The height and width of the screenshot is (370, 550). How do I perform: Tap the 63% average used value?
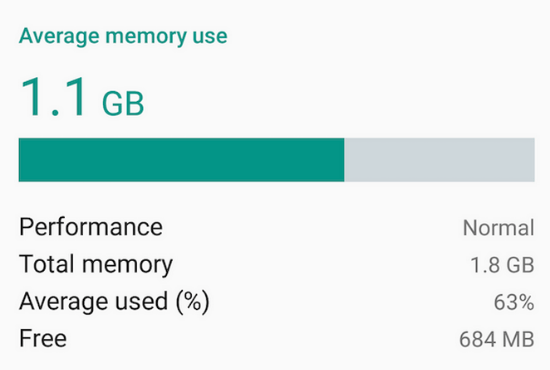point(514,302)
